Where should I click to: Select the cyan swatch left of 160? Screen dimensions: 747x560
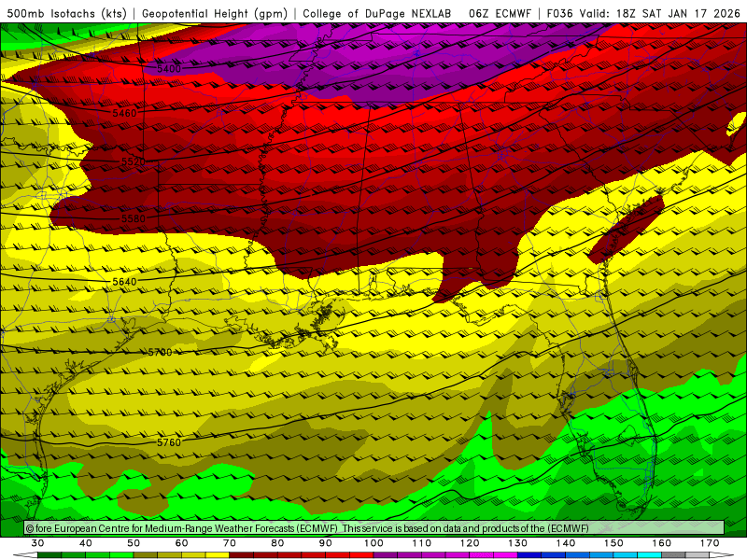pyautogui.click(x=650, y=555)
